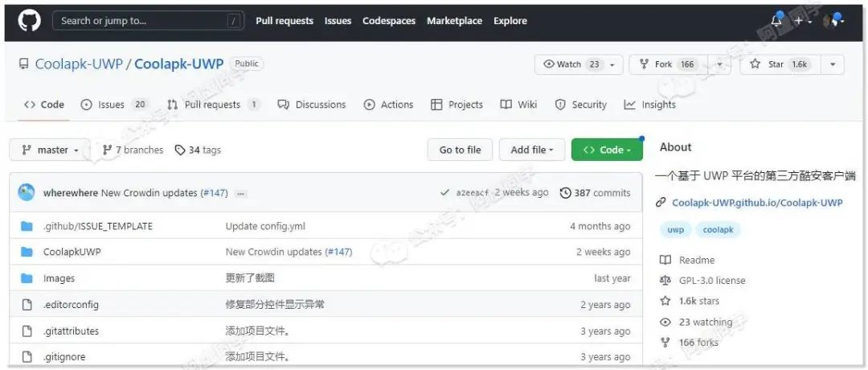Open Issues in top navigation bar
Screen dimensions: 868x370
pos(338,21)
